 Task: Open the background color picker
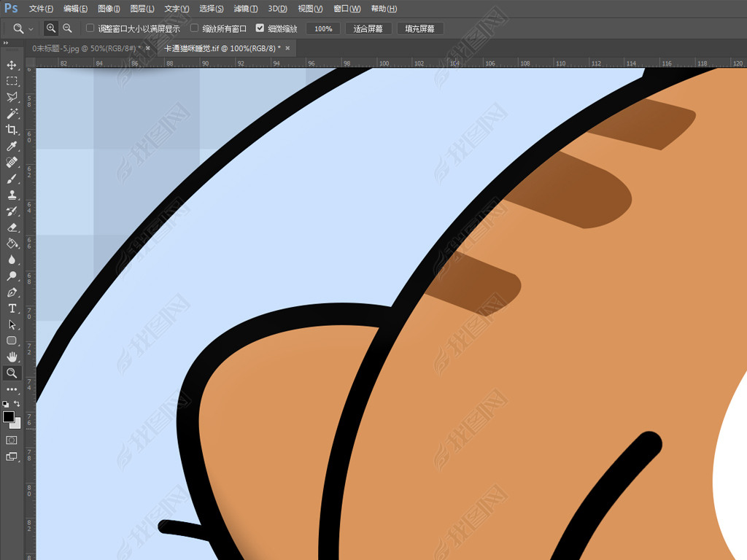point(17,424)
